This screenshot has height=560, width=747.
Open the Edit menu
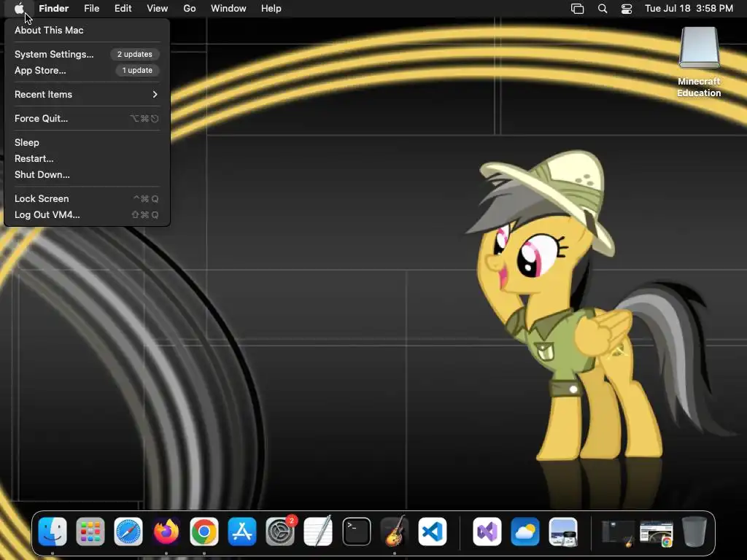coord(123,9)
